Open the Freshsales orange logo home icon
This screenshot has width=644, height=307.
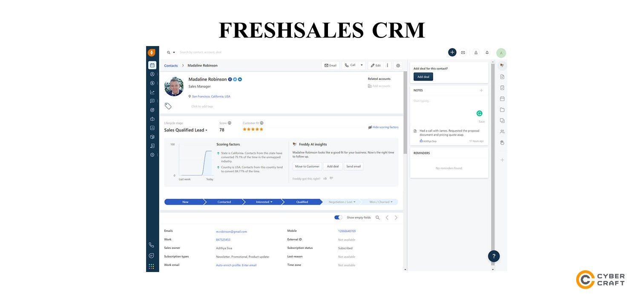pyautogui.click(x=152, y=52)
